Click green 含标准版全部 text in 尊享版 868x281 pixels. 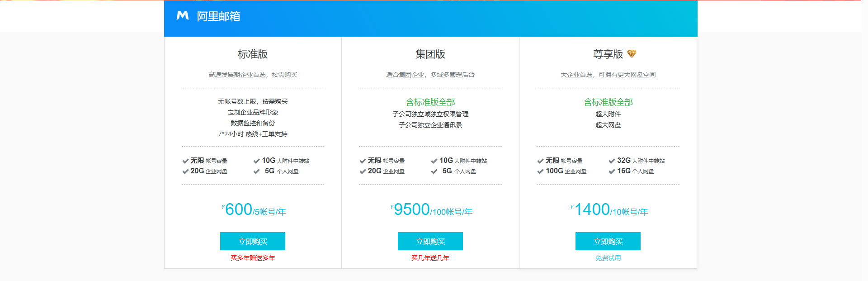pos(608,102)
